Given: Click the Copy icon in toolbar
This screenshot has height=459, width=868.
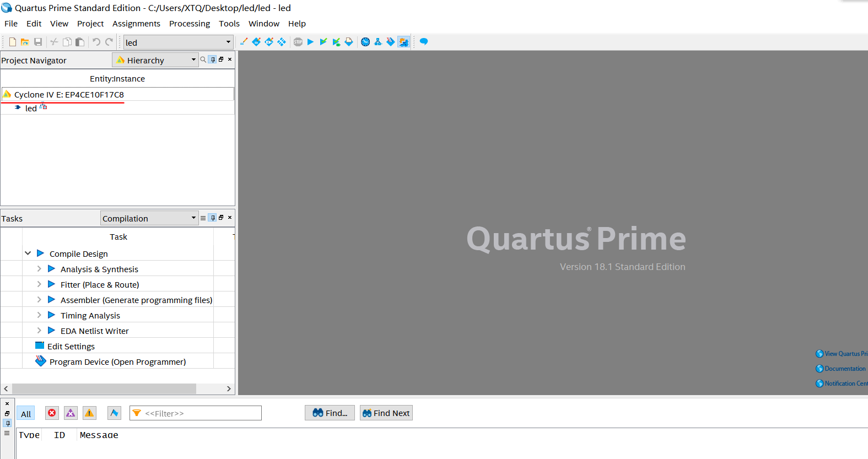Looking at the screenshot, I should point(67,42).
